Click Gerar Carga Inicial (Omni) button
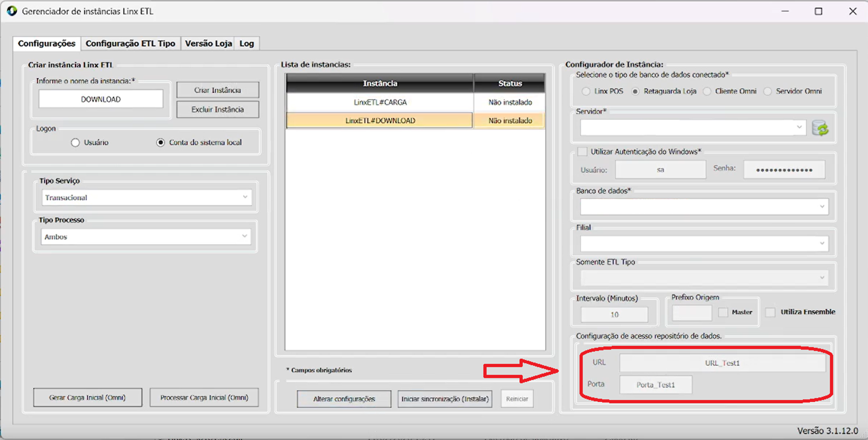This screenshot has height=440, width=868. (87, 398)
